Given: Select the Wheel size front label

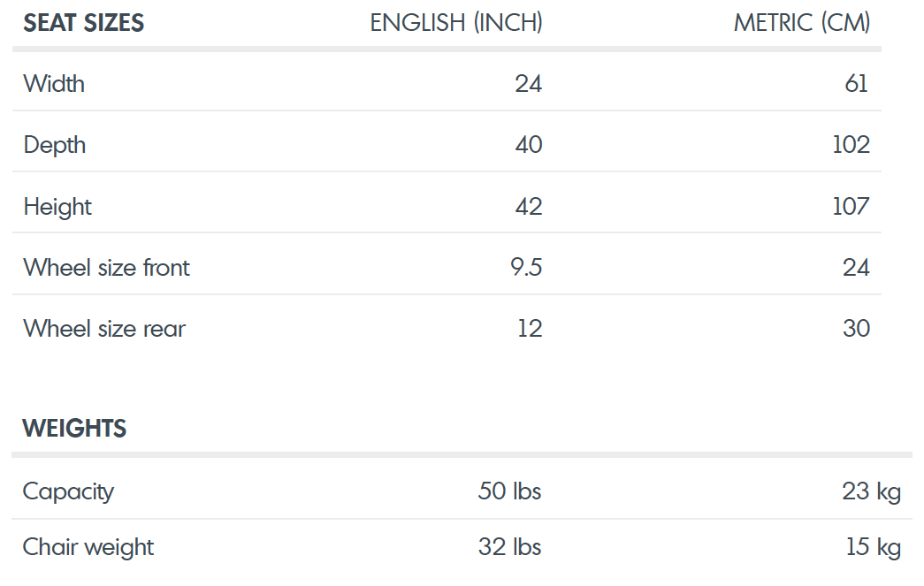Looking at the screenshot, I should [106, 268].
